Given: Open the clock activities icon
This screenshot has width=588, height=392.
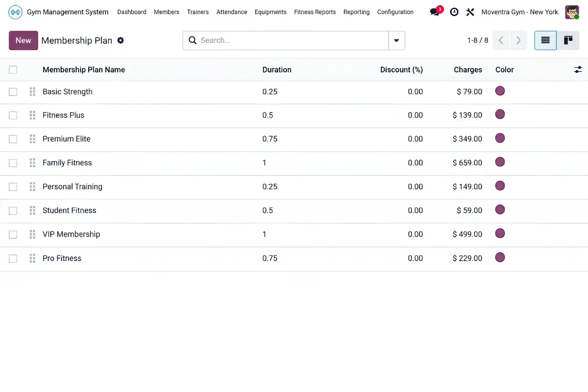Looking at the screenshot, I should click(454, 12).
